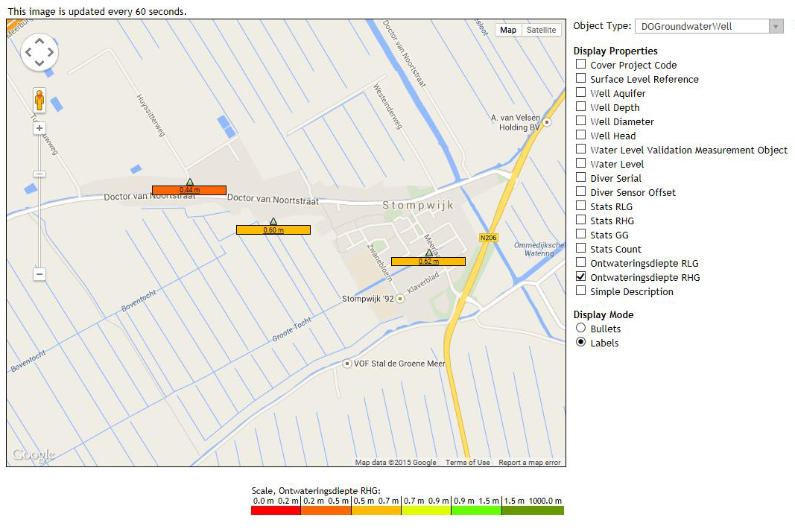Zoom in with the plus button
This screenshot has width=795, height=532.
tap(39, 128)
